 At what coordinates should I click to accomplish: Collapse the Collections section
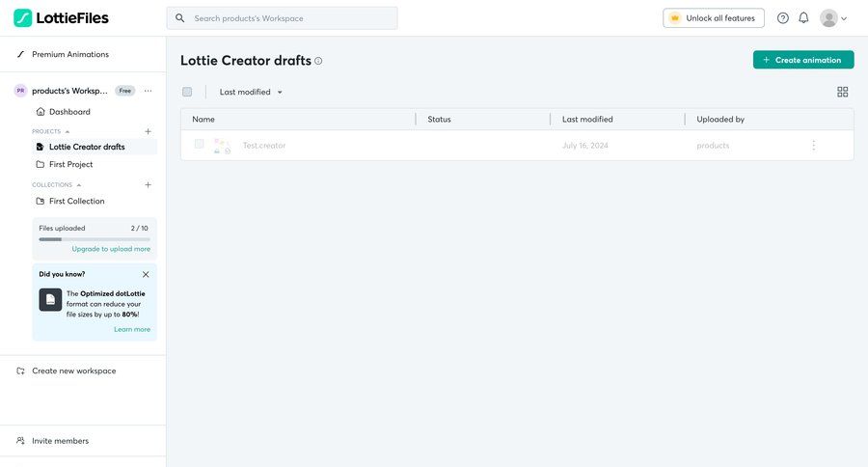[x=79, y=185]
